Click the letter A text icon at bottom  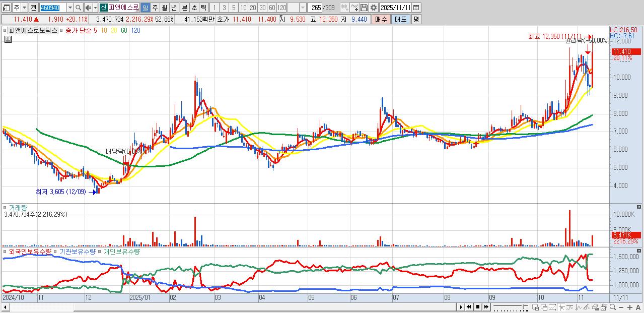(x=638, y=307)
